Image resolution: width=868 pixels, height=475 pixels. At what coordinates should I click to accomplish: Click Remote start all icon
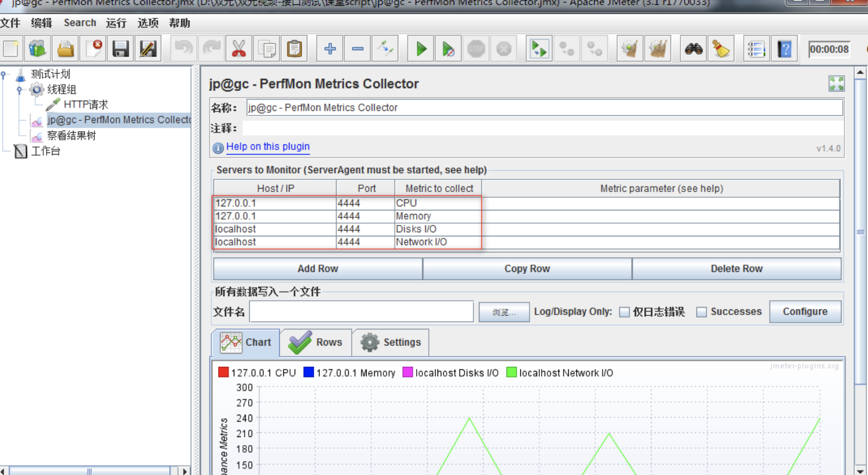(539, 49)
